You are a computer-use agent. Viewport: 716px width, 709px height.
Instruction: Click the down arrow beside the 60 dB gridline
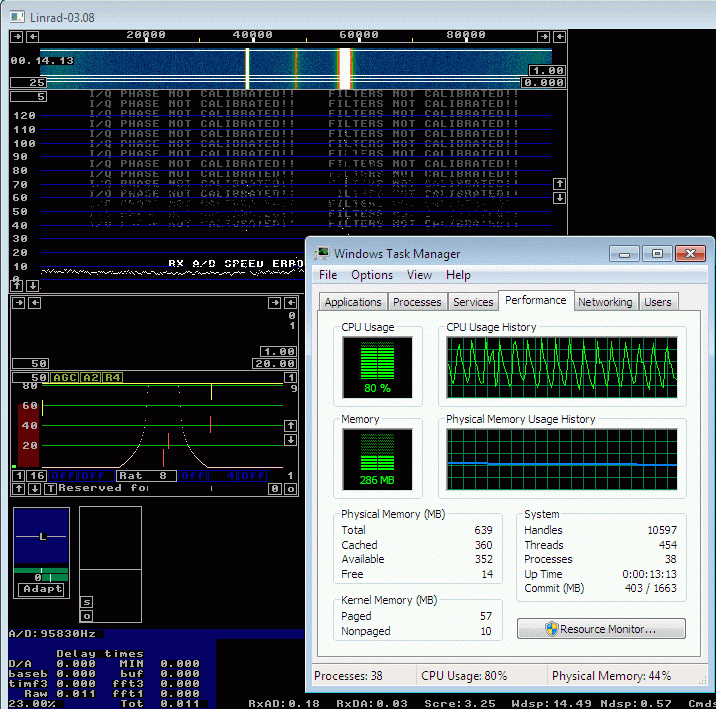pyautogui.click(x=559, y=198)
